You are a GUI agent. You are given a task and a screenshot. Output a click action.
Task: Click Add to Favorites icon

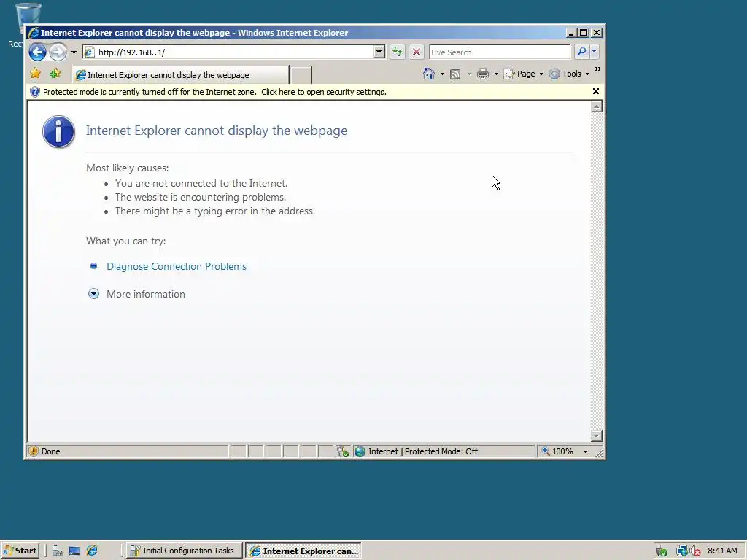click(x=55, y=74)
